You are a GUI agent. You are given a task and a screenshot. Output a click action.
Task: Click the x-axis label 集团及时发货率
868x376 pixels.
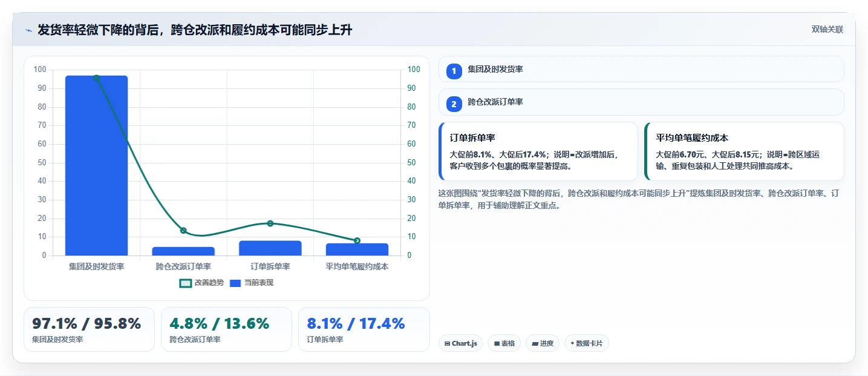click(x=97, y=266)
